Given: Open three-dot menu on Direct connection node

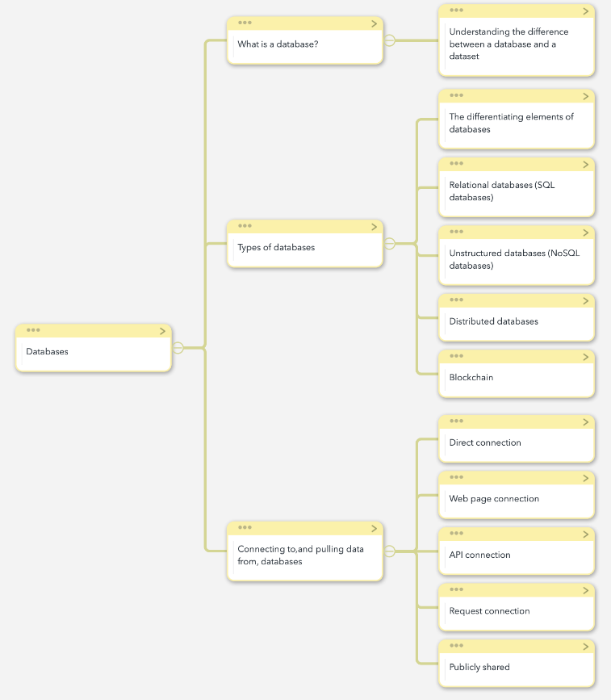Looking at the screenshot, I should coord(456,421).
